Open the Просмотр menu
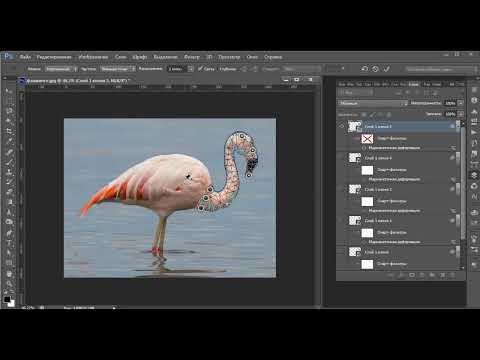 [x=229, y=57]
